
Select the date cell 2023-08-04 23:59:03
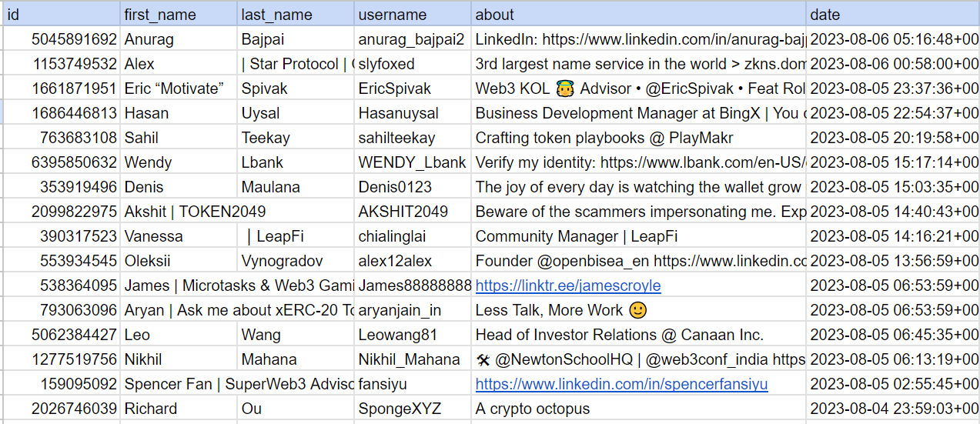[893, 409]
